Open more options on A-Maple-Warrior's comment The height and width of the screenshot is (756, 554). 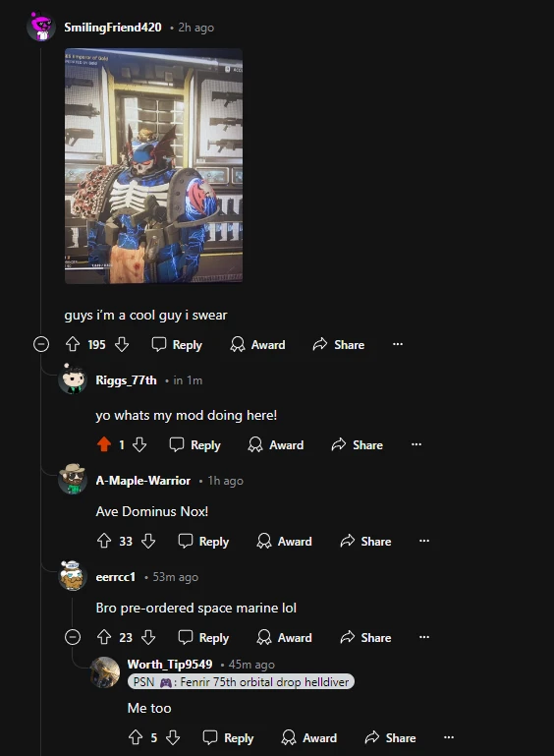pyautogui.click(x=424, y=541)
